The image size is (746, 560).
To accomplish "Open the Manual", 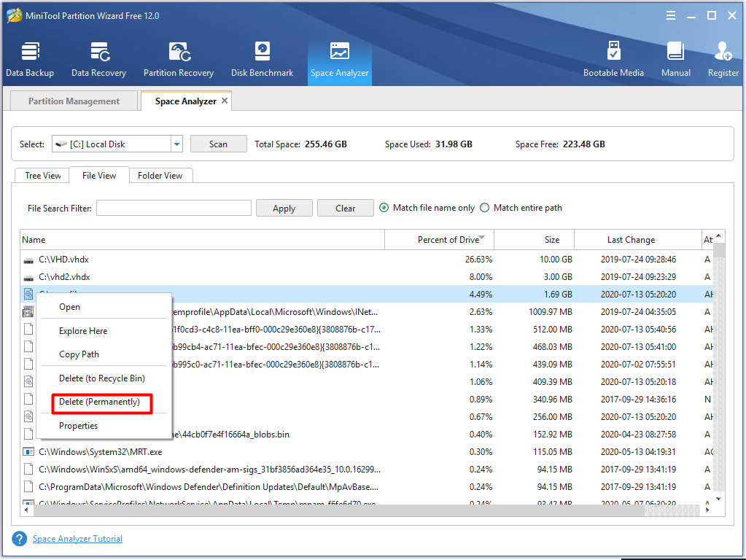I will pos(675,60).
